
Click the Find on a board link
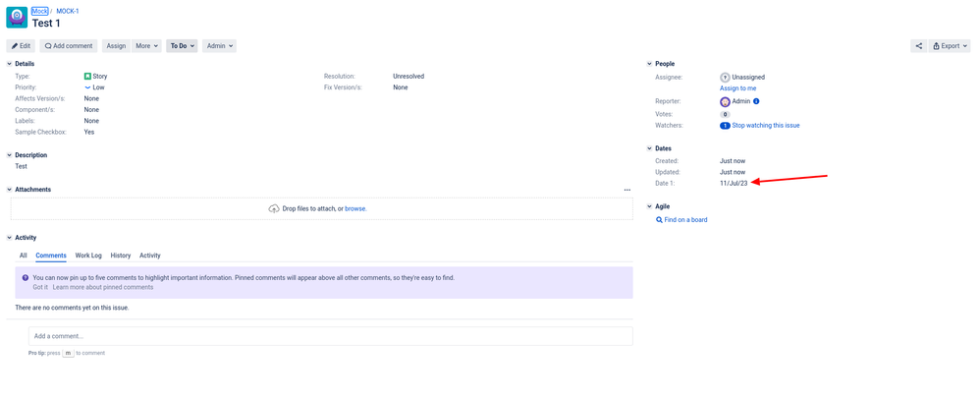tap(685, 220)
